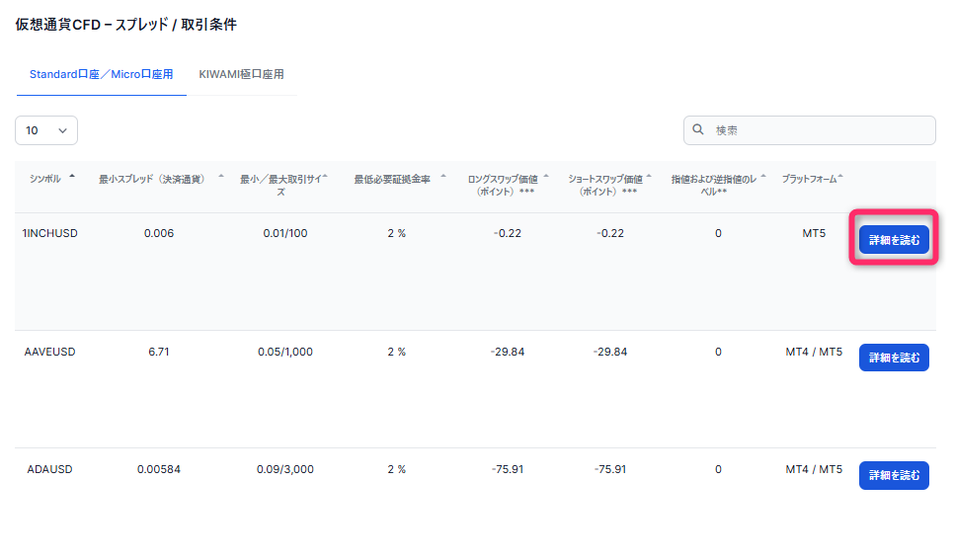Select the 1INCHUSD symbol cell
The width and height of the screenshot is (954, 560).
click(50, 233)
